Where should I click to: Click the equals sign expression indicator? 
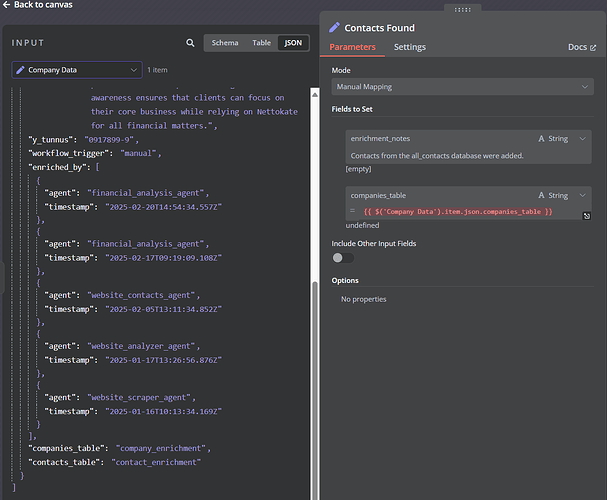tap(352, 212)
